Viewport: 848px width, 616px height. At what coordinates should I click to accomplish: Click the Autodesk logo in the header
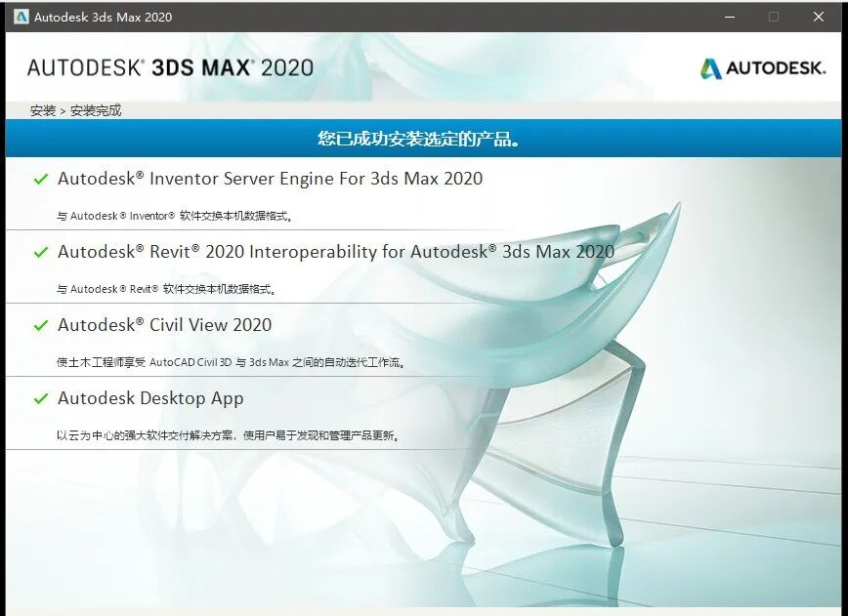click(x=763, y=68)
